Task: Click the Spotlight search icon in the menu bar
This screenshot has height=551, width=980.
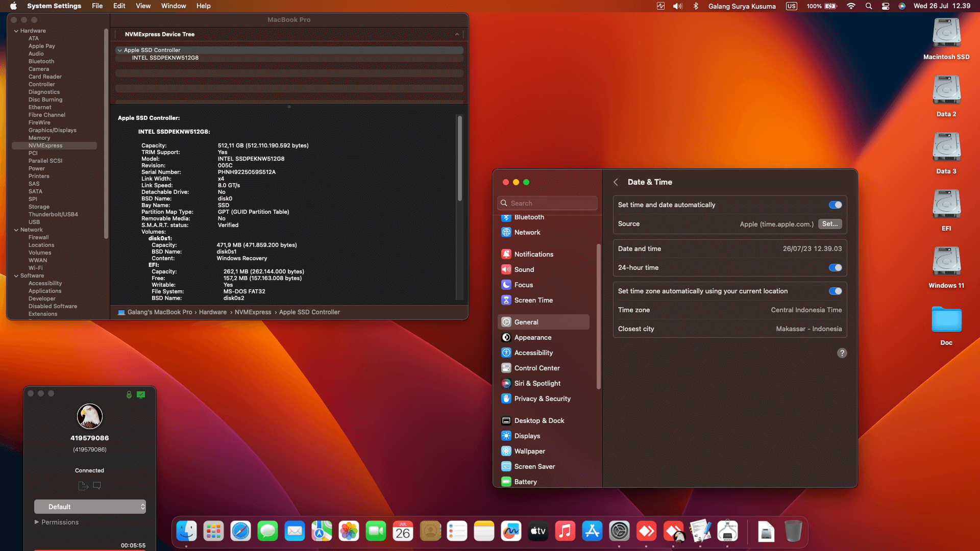Action: click(868, 6)
